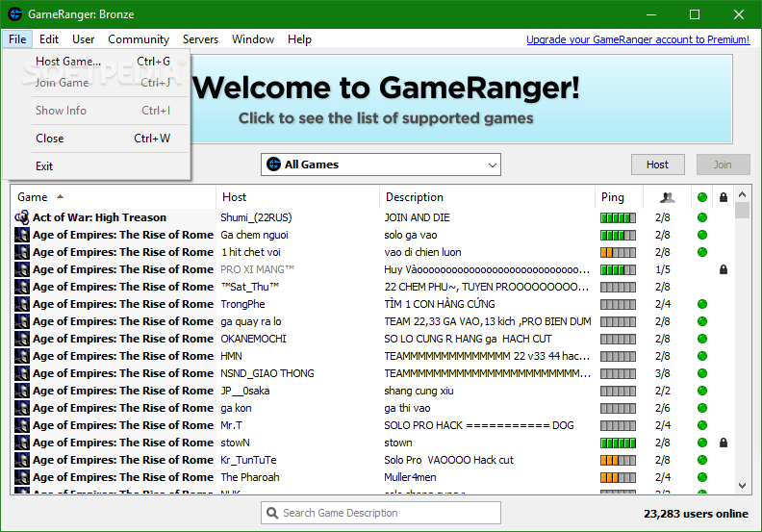Open the Community menu
Screen dimensions: 762x532
(139, 39)
